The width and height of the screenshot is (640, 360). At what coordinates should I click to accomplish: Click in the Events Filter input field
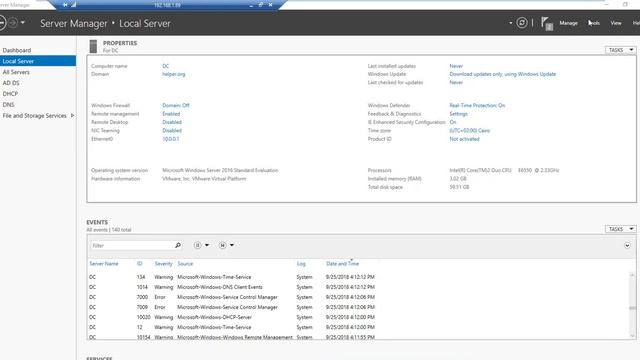(x=131, y=245)
